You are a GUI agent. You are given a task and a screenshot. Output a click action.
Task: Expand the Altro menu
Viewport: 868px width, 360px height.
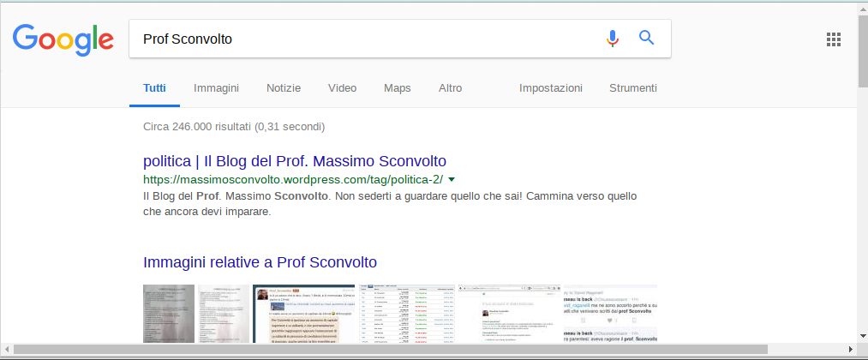(450, 88)
